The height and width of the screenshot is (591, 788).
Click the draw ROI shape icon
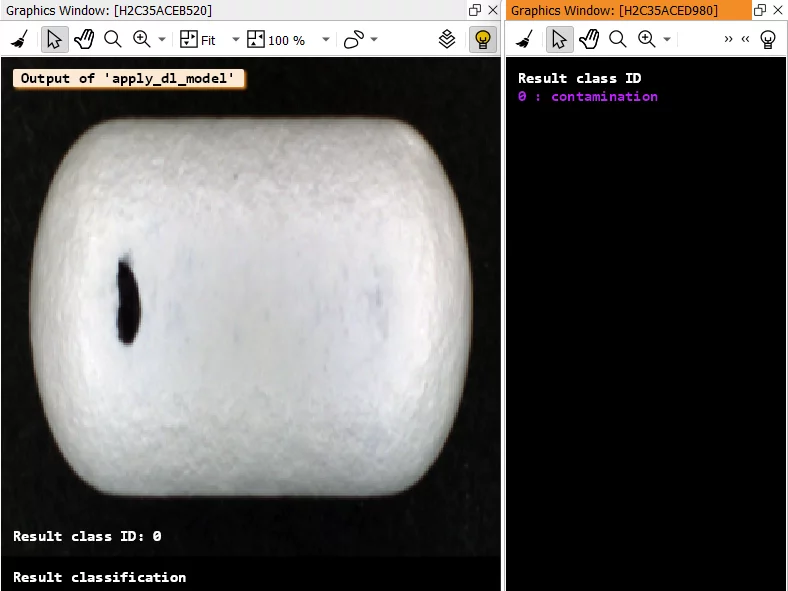[x=354, y=40]
